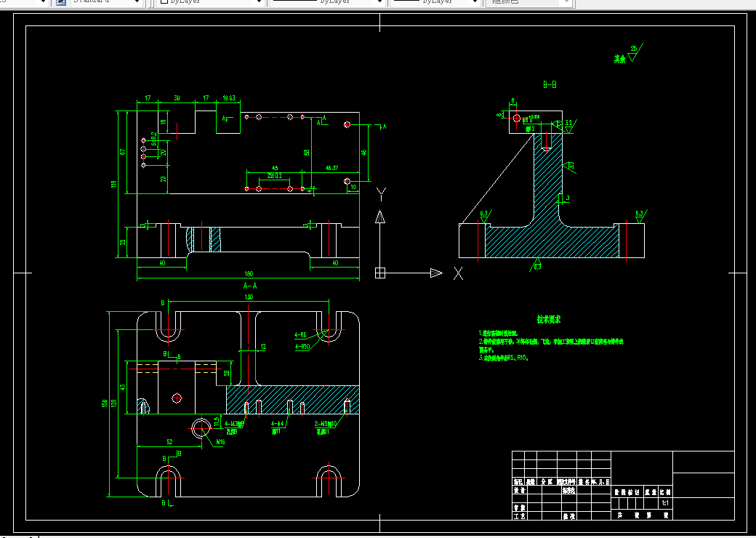Select the 技术要求 heading text
The height and width of the screenshot is (538, 756).
tap(549, 319)
